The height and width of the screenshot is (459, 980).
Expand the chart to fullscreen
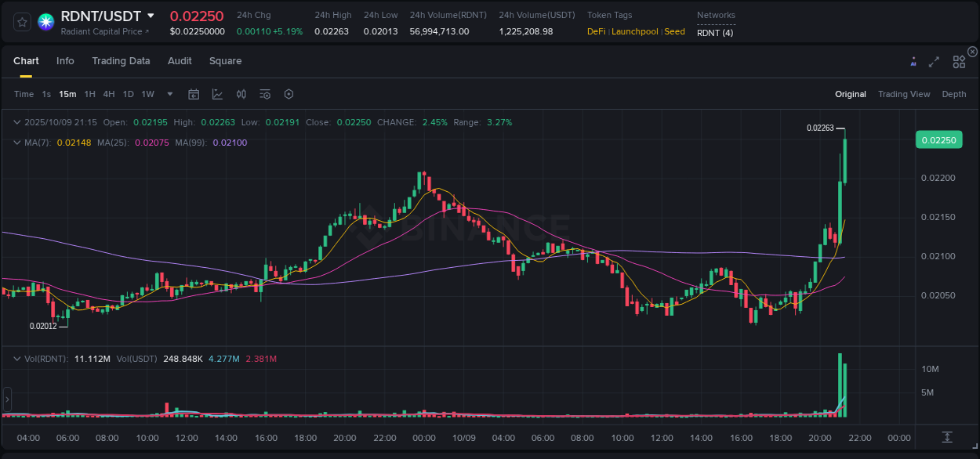click(935, 60)
